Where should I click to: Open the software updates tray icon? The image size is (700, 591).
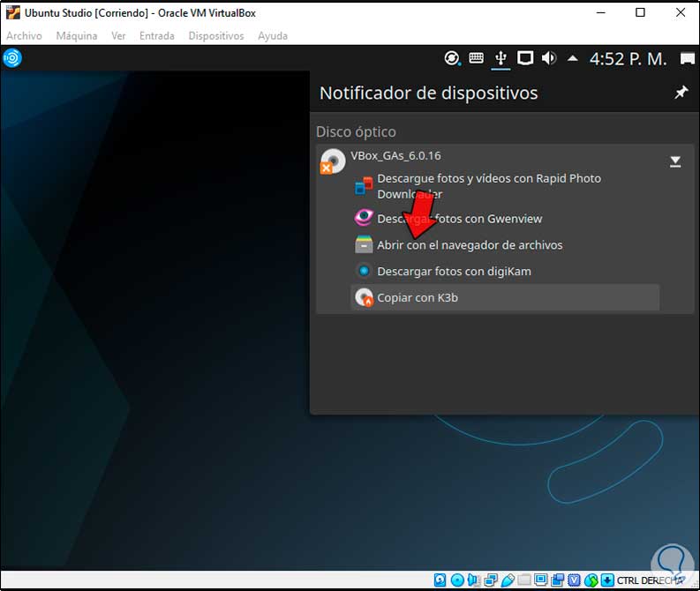click(x=452, y=58)
